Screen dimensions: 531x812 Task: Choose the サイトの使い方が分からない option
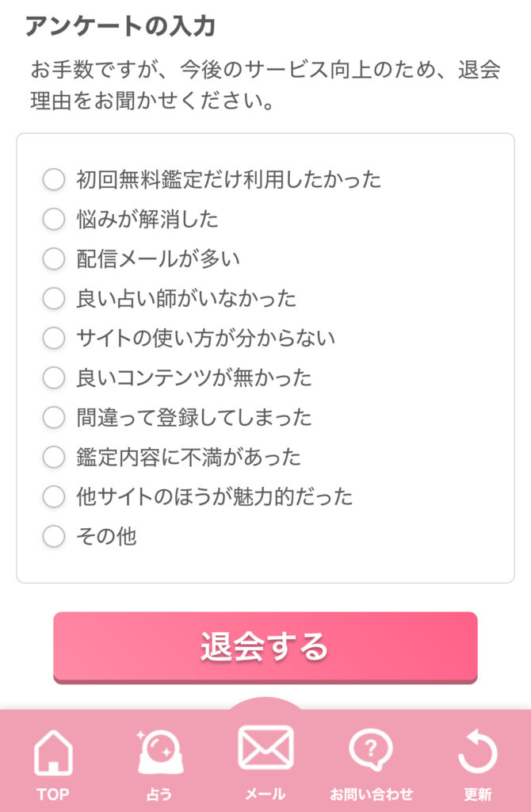click(54, 338)
